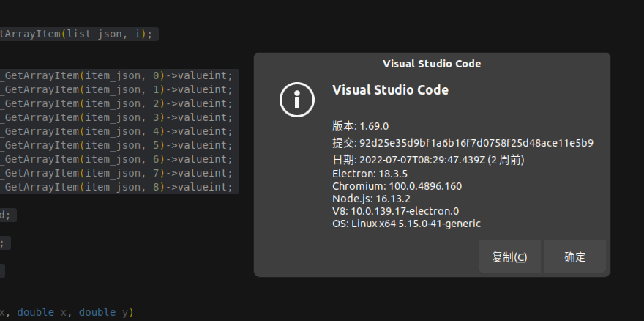The height and width of the screenshot is (321, 644).
Task: Click the V8: 10.0.139.17-electron.0 line
Action: pos(395,211)
